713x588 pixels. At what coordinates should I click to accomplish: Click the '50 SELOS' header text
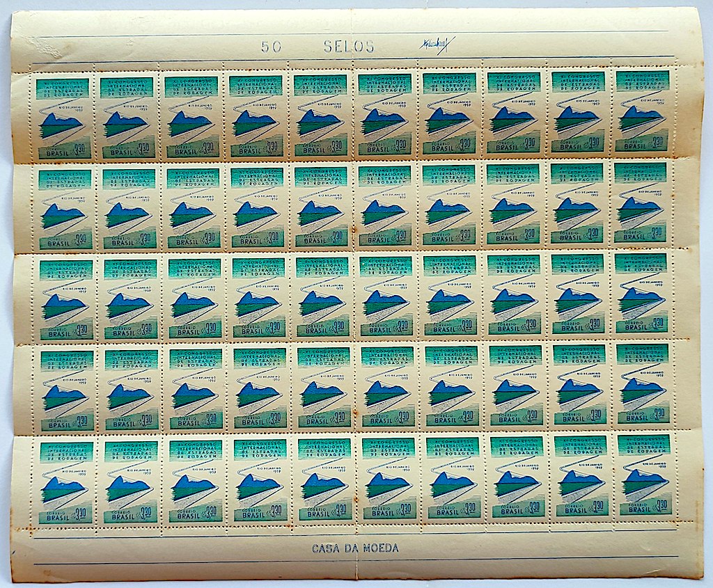(x=318, y=47)
